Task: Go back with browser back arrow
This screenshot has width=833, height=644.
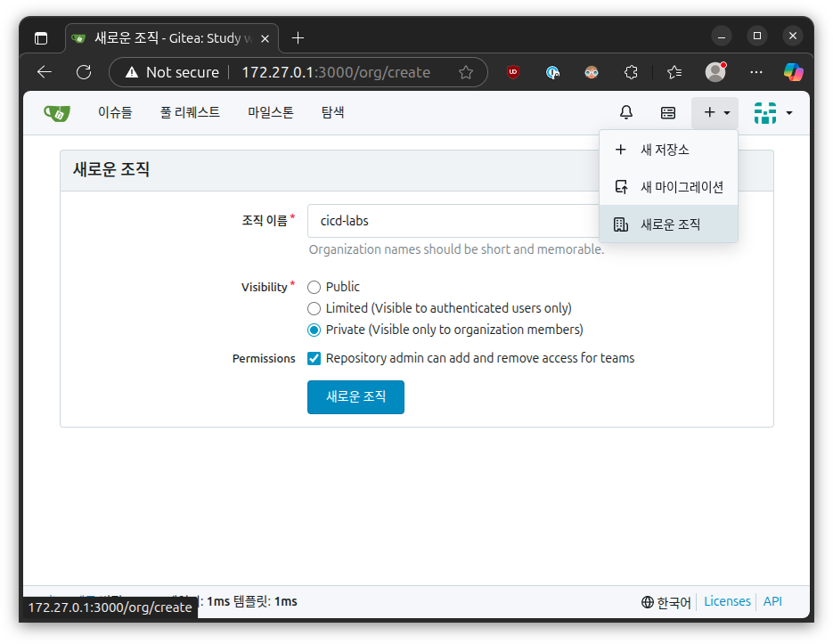Action: [45, 72]
